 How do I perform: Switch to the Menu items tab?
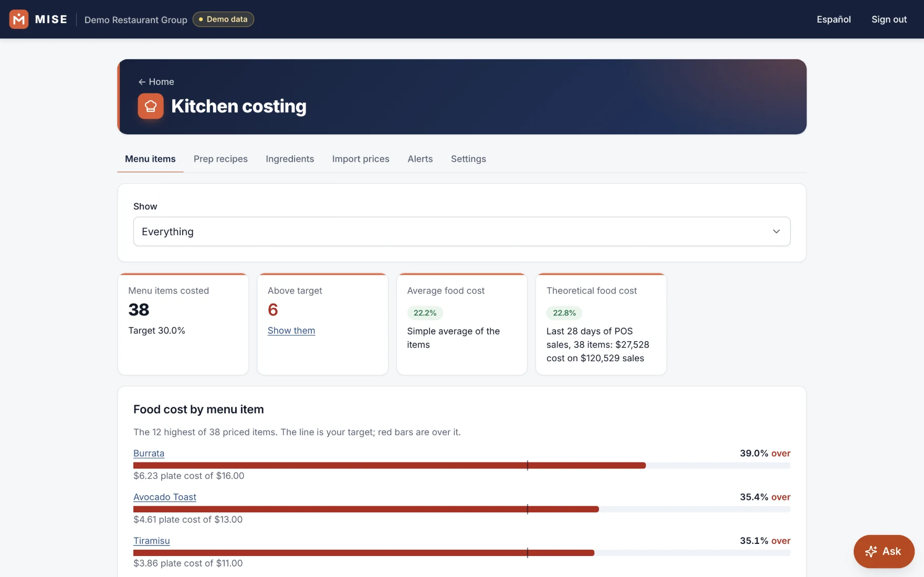pos(150,159)
